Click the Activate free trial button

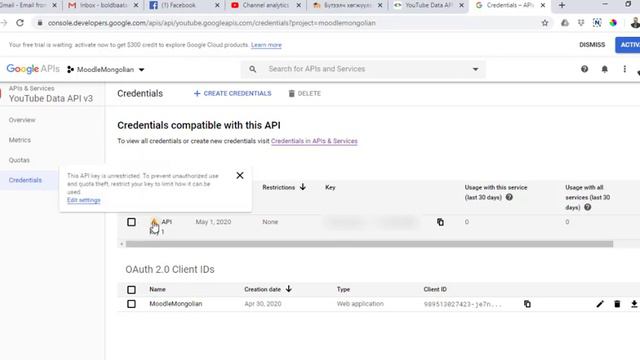628,45
